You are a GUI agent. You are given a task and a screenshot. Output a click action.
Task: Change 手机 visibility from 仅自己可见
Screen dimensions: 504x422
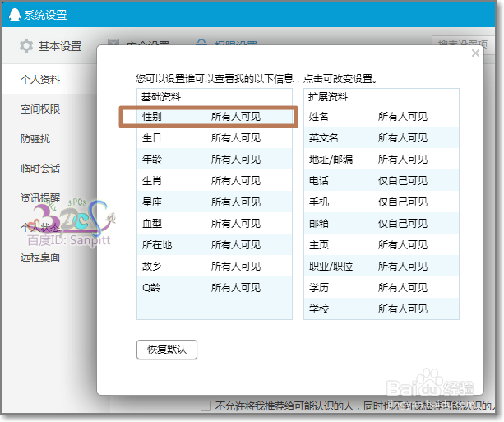(403, 202)
